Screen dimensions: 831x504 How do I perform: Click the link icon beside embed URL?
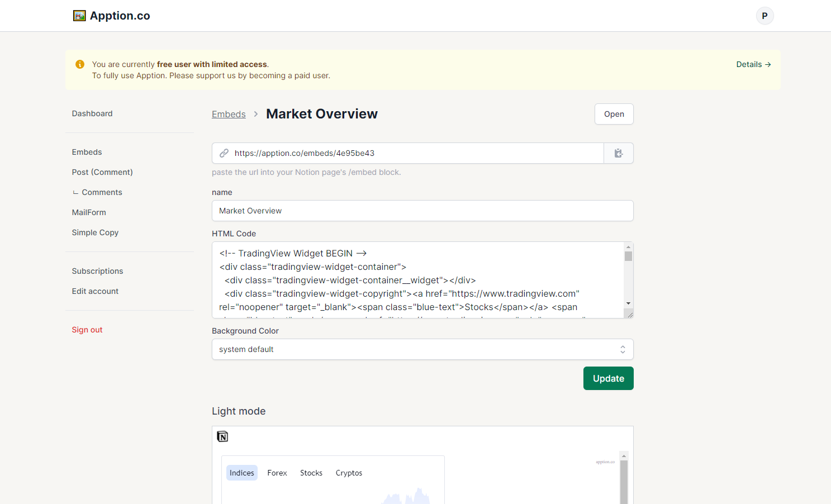click(224, 153)
